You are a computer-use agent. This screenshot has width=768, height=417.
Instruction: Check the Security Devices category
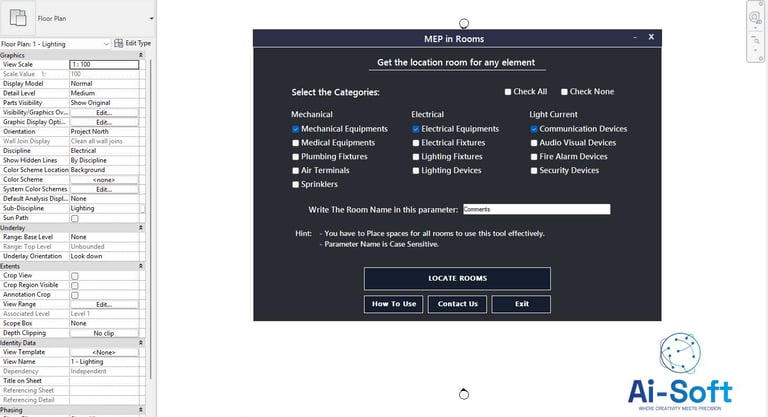(x=534, y=171)
